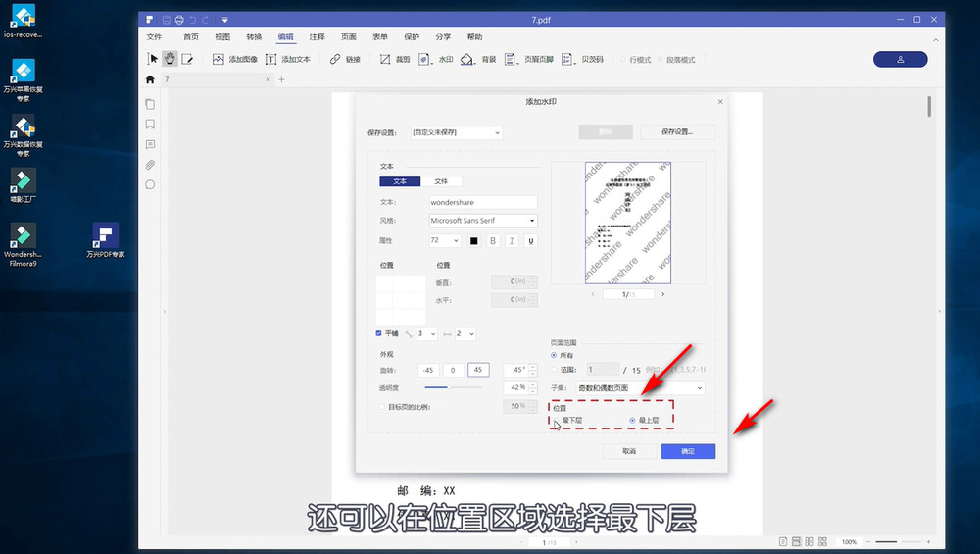Click the undo arrow in title bar
Image resolution: width=980 pixels, height=554 pixels.
(192, 20)
